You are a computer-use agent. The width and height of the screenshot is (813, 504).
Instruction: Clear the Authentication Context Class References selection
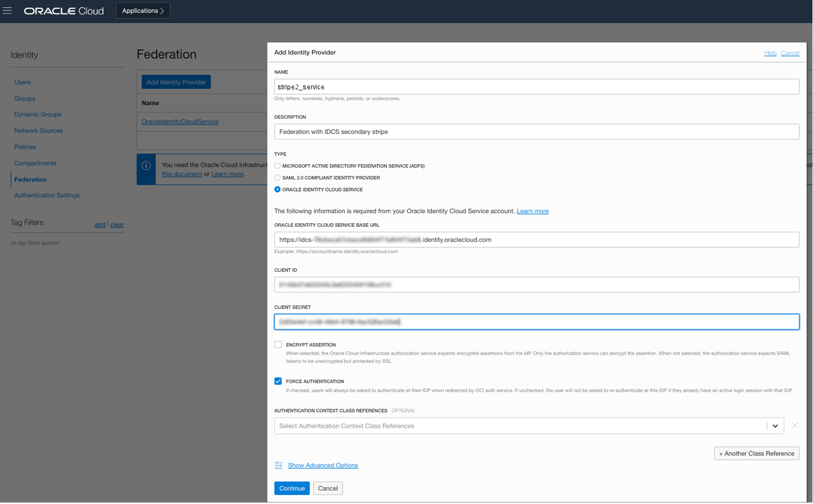click(795, 426)
